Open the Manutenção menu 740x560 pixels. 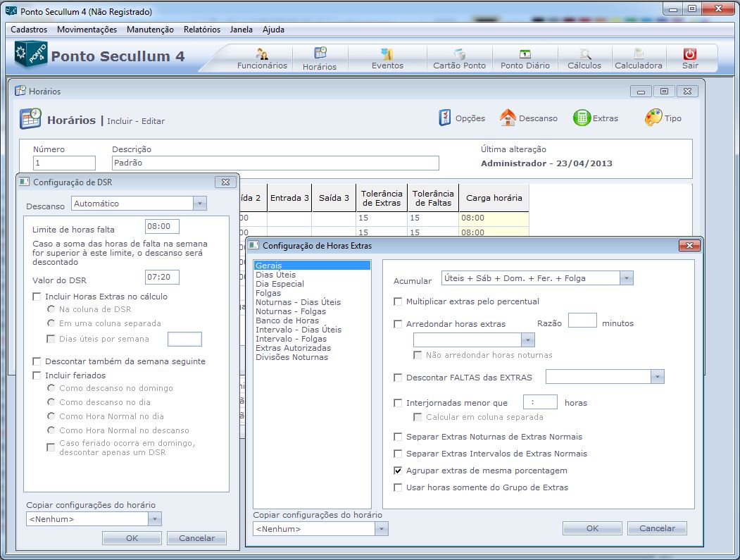[150, 30]
